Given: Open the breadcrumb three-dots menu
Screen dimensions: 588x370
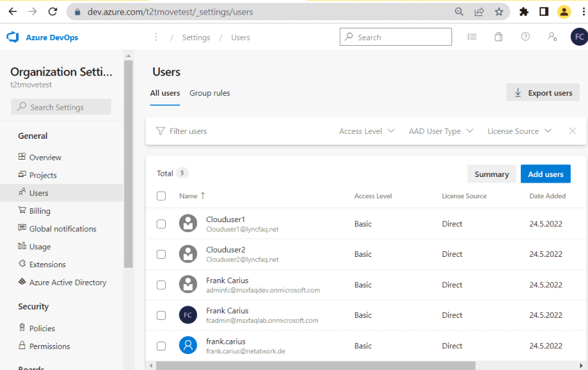Looking at the screenshot, I should (156, 37).
